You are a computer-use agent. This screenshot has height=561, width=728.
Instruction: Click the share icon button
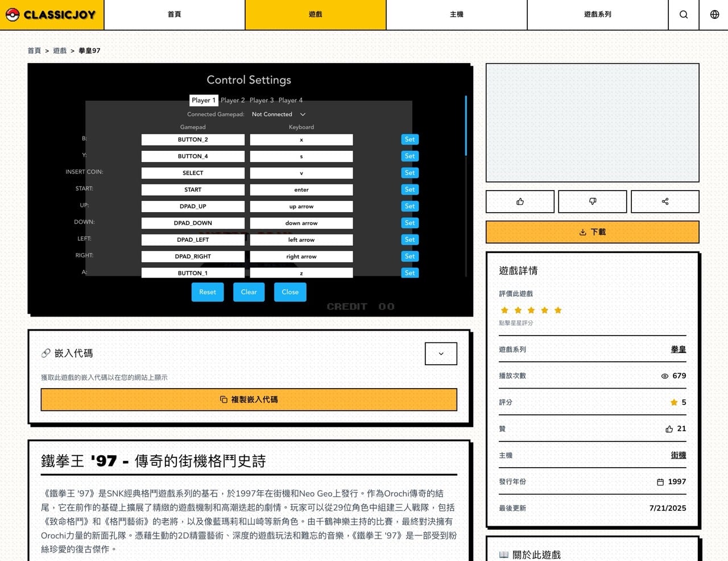click(665, 201)
